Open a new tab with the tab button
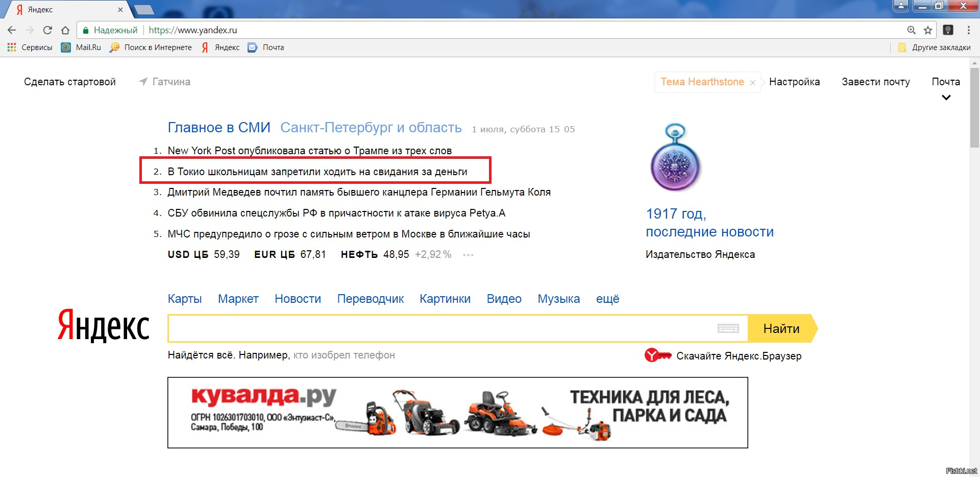 point(143,10)
